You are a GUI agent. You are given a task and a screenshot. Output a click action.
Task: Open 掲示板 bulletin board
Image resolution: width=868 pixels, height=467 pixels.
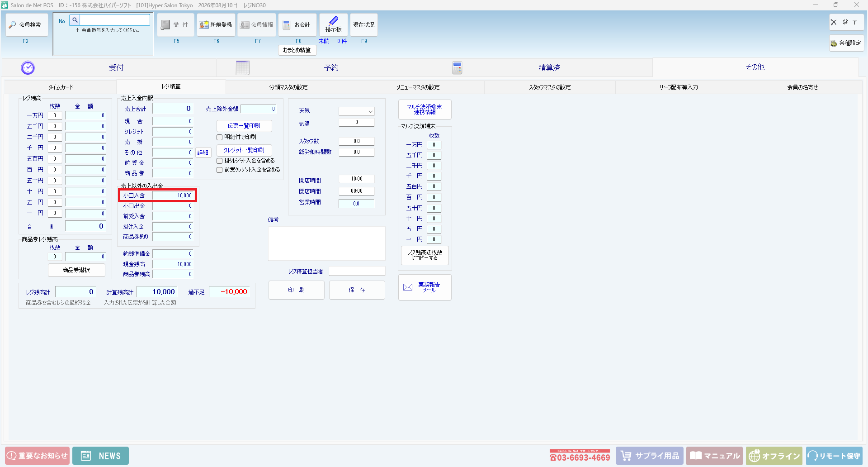tap(334, 25)
